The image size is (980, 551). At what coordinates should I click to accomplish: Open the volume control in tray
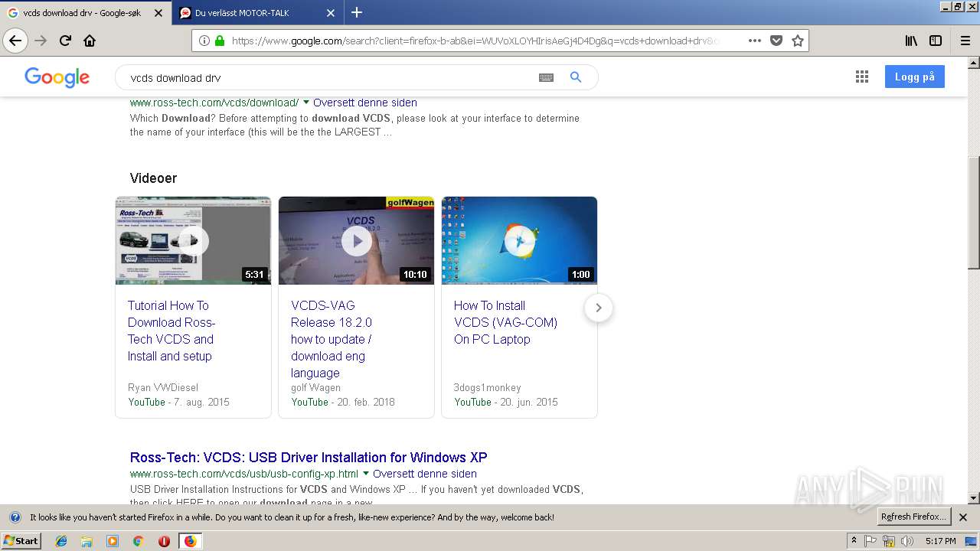coord(907,541)
